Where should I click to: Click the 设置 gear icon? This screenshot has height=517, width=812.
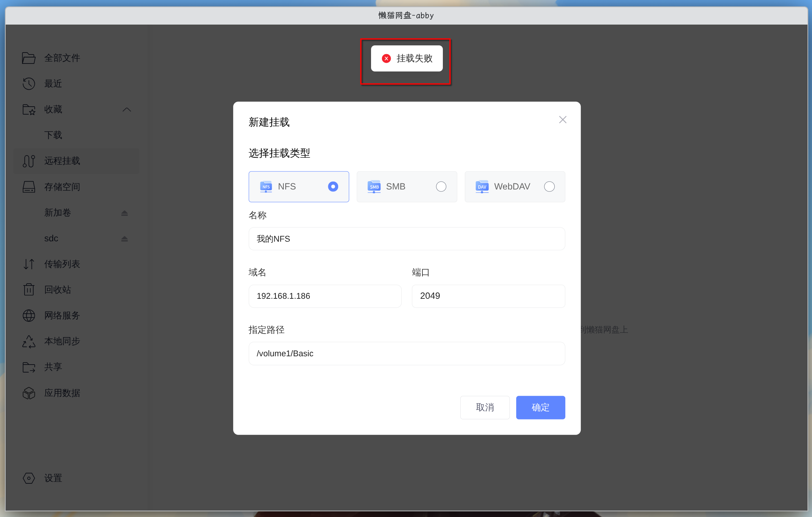(x=29, y=478)
